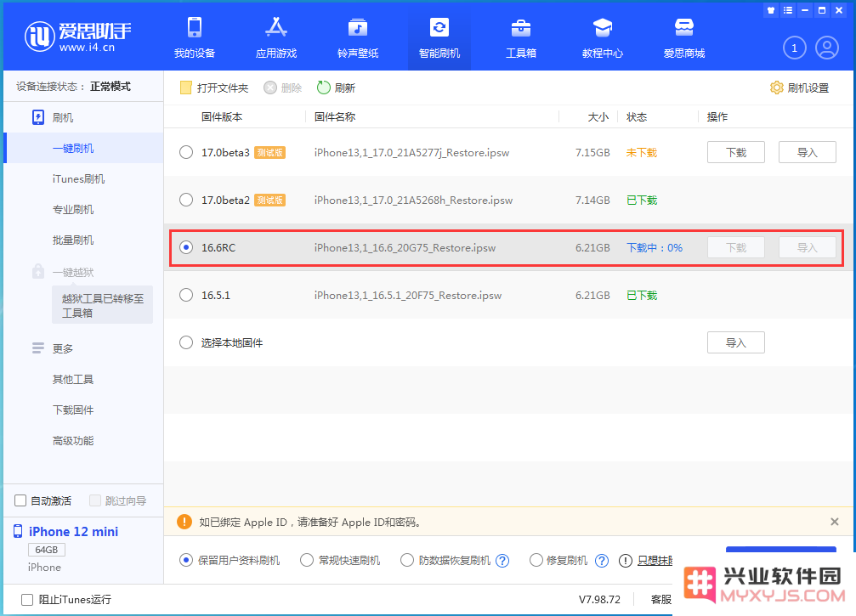Click the 刷新 refresh icon
Image resolution: width=856 pixels, height=616 pixels.
click(324, 88)
